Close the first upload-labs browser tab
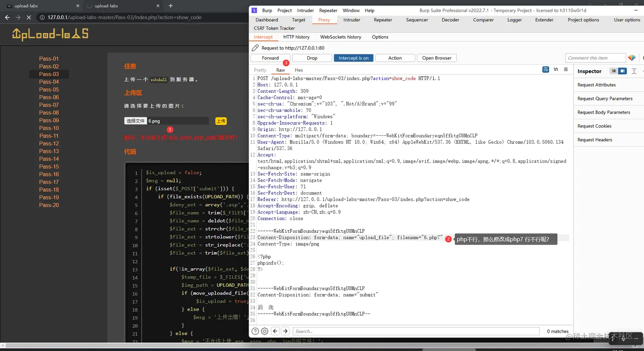644x351 pixels. [x=78, y=6]
